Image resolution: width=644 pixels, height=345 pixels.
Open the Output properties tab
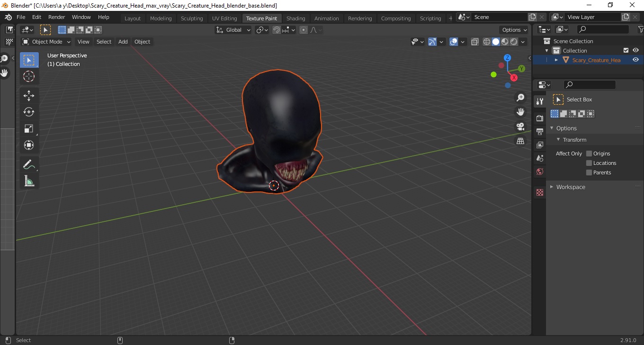pyautogui.click(x=539, y=131)
